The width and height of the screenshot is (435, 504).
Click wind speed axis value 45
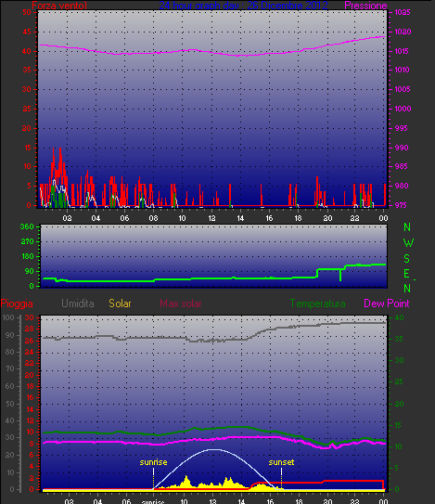(27, 32)
